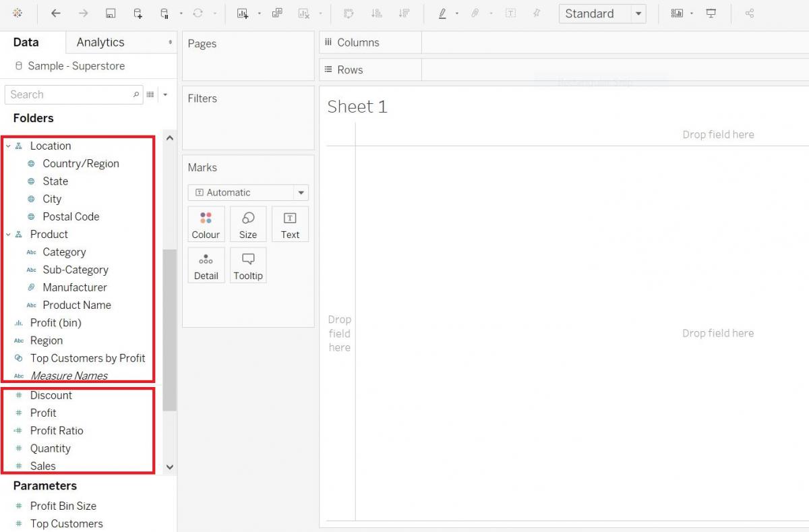Click the Clear Sheet icon
Viewport: 809px width, 532px height.
(x=304, y=13)
